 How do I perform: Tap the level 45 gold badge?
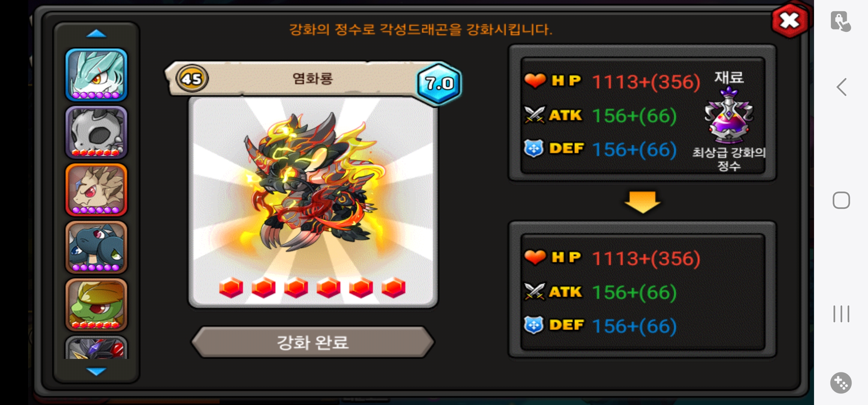pos(192,79)
